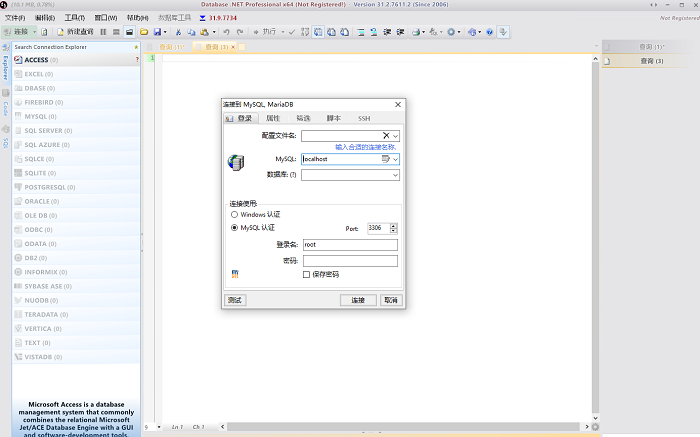
Task: Click the MySQL logo icon in dialog
Action: pos(235,274)
